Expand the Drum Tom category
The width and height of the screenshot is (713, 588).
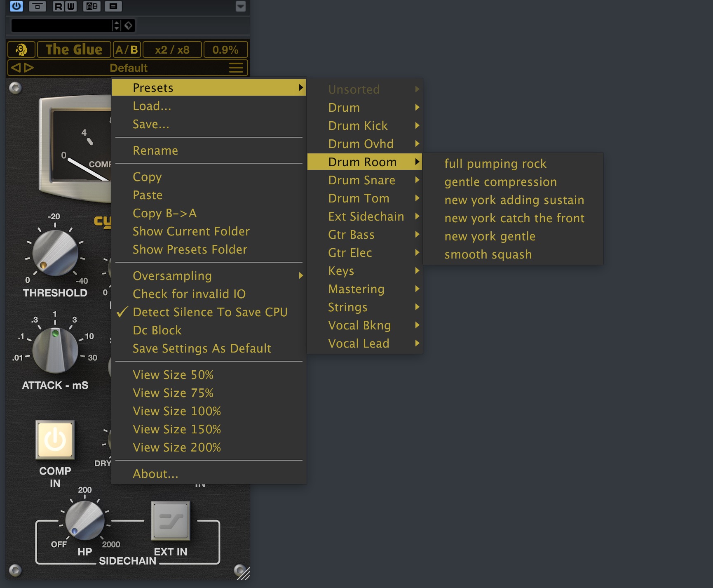pos(365,198)
